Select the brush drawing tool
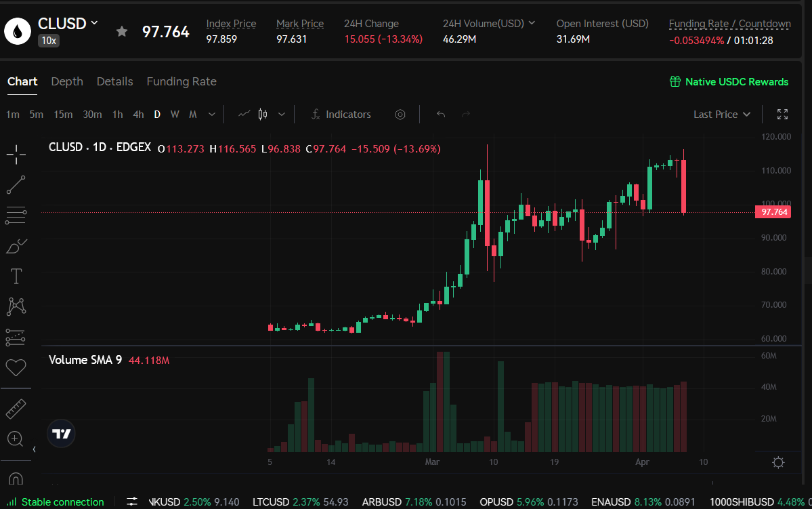 pos(16,246)
